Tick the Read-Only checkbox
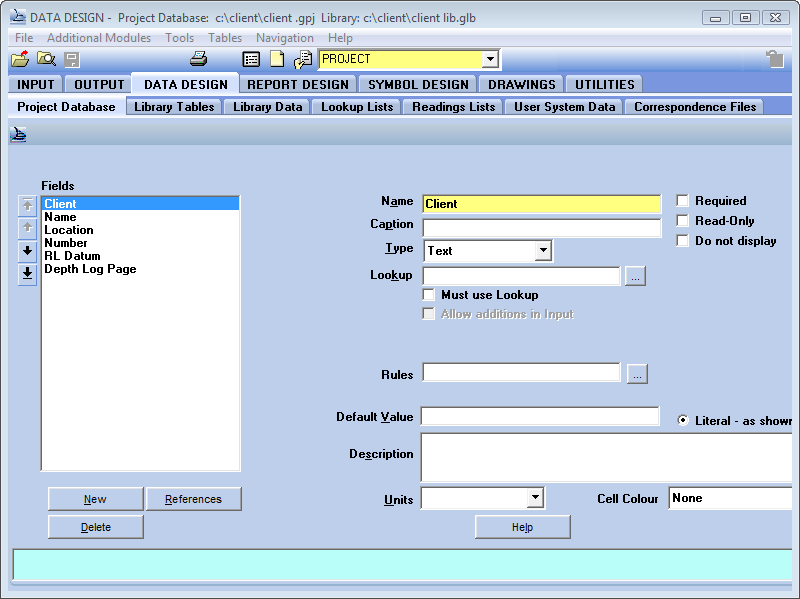Screen dimensions: 800x599 (683, 221)
